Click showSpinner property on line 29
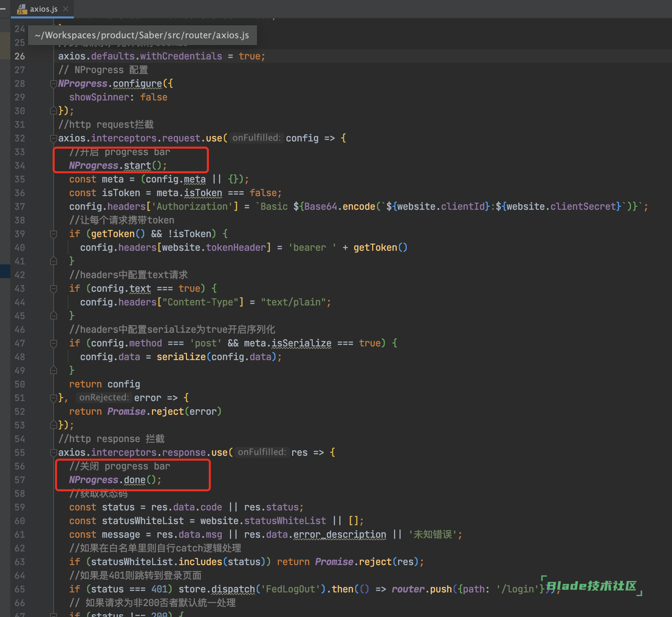Viewport: 672px width, 617px height. tap(99, 97)
